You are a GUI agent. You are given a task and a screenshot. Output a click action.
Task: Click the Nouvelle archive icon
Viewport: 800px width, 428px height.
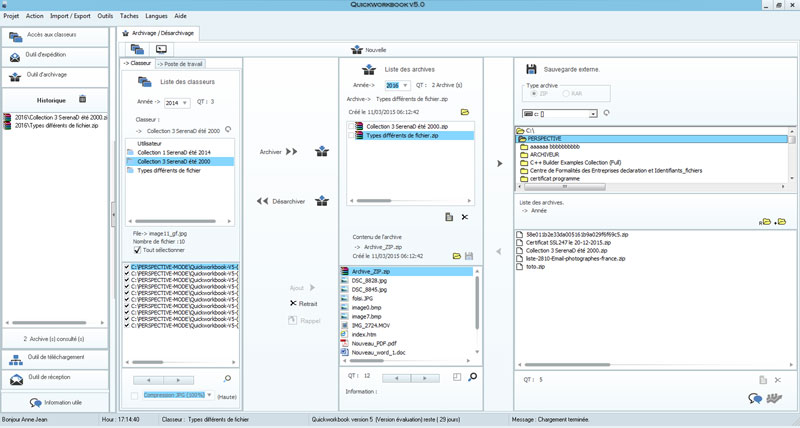355,49
